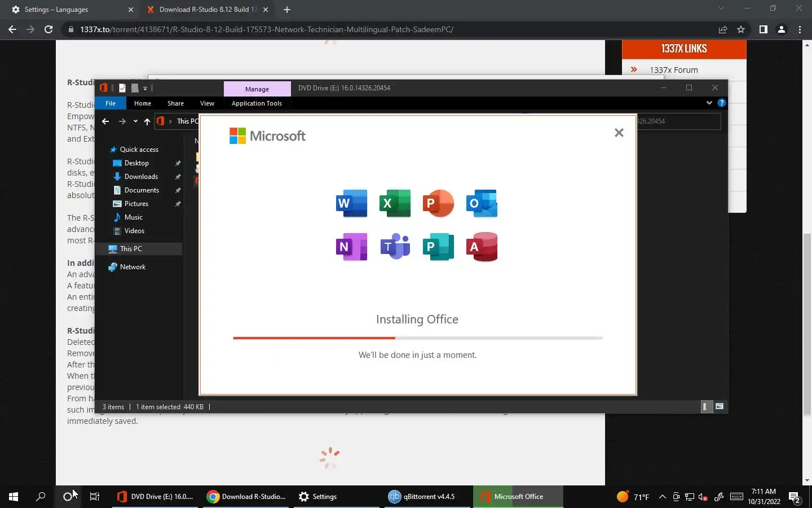Open Windows Start menu
Viewport: 812px width, 508px height.
click(x=14, y=497)
